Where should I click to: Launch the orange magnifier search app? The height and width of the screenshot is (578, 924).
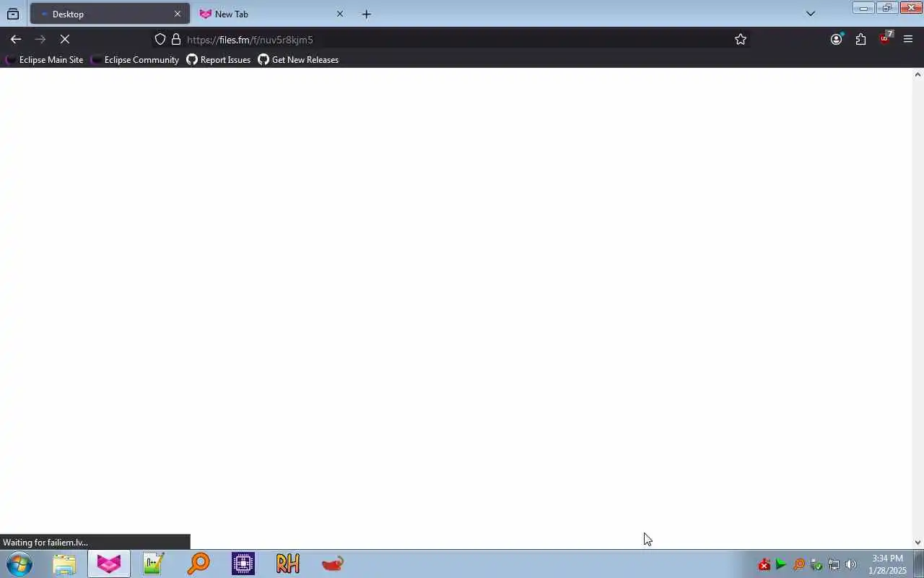[x=199, y=564]
